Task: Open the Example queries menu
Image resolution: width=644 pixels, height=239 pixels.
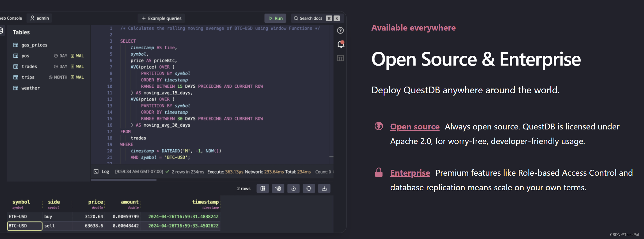Action: point(161,18)
